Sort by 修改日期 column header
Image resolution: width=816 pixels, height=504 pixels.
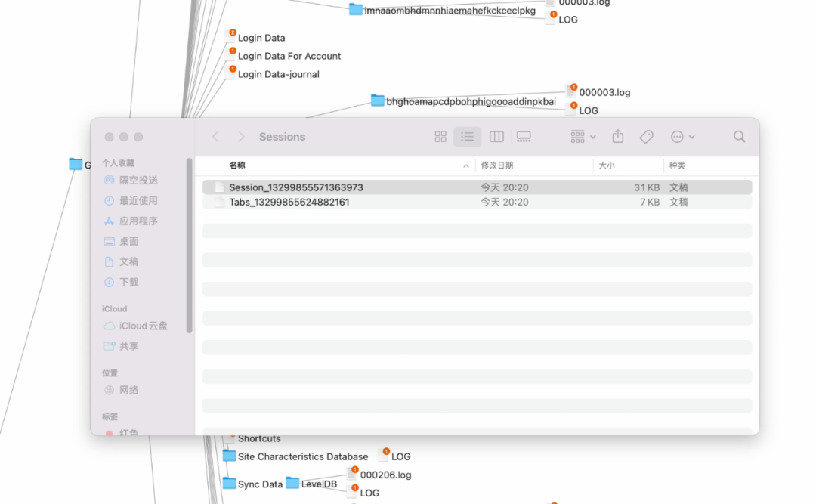click(497, 165)
